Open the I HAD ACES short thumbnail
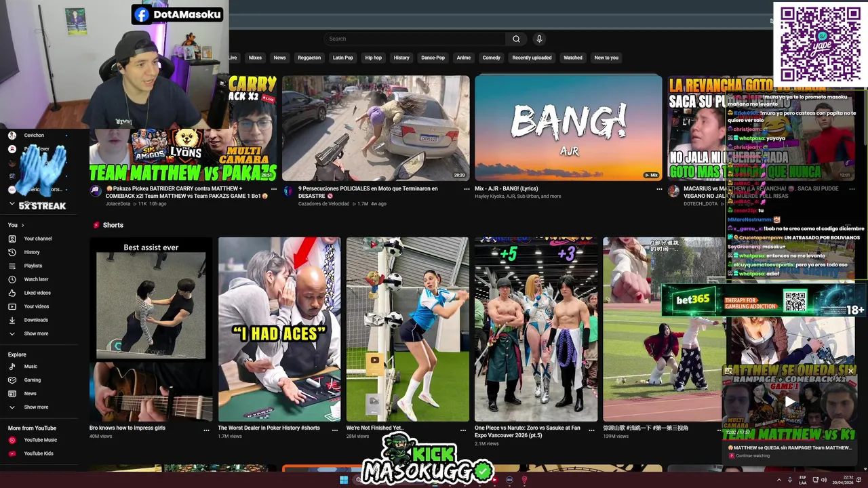 (279, 329)
